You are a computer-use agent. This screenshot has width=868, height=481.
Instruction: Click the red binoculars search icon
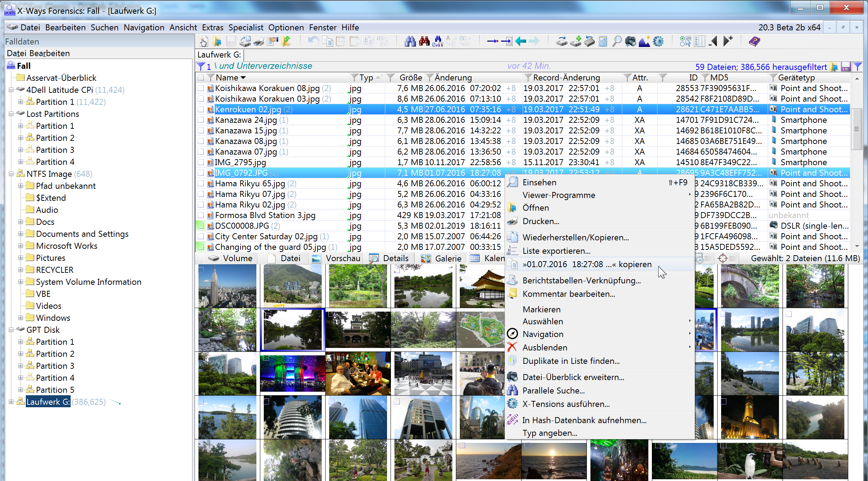click(424, 41)
